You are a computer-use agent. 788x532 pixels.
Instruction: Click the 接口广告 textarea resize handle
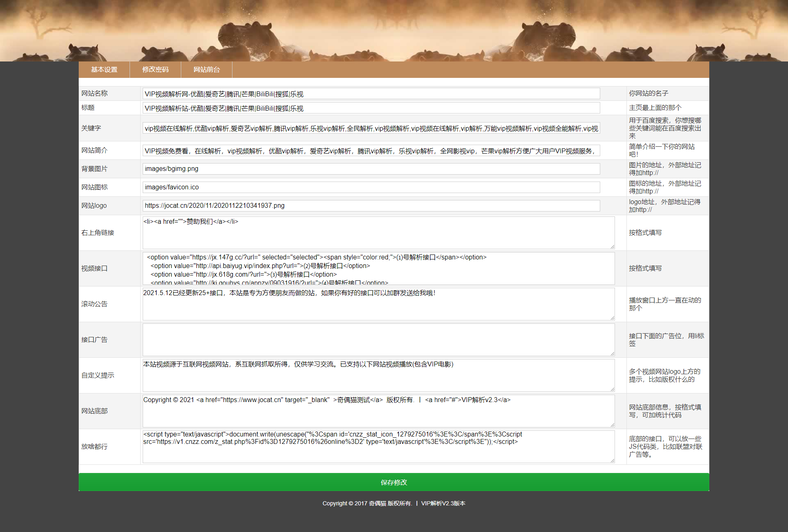[x=612, y=353]
